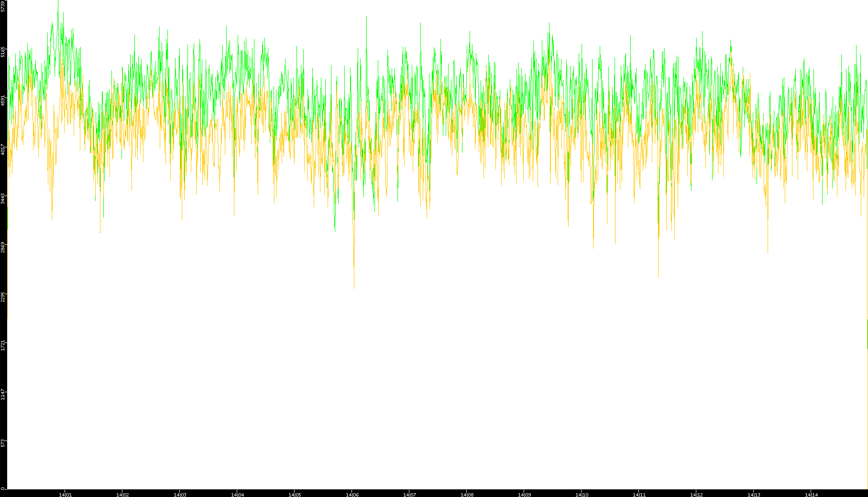868x497 pixels.
Task: Select the 5165 value axis label
Action: pyautogui.click(x=3, y=52)
